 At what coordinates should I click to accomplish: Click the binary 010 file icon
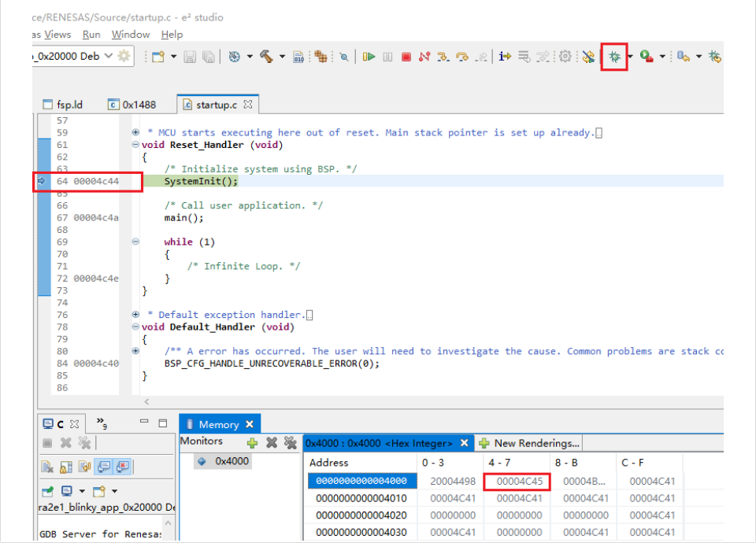point(298,57)
